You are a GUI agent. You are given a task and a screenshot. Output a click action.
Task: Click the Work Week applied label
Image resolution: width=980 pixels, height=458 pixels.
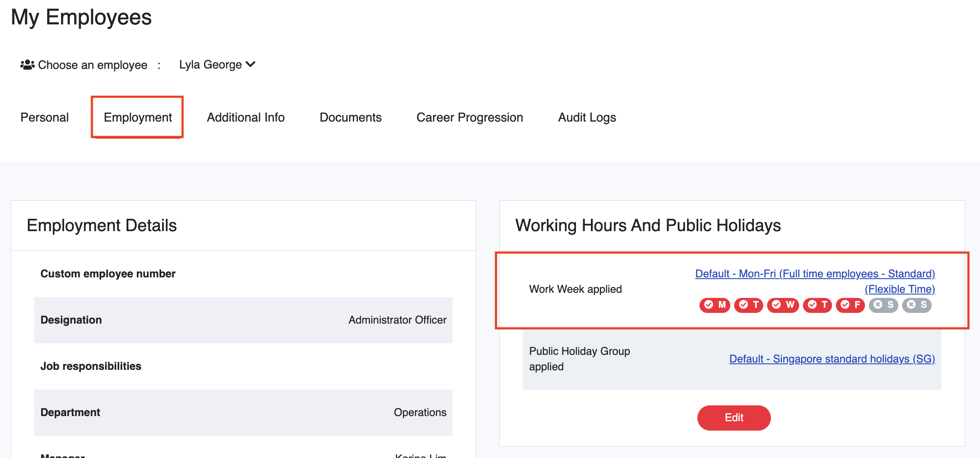(576, 289)
